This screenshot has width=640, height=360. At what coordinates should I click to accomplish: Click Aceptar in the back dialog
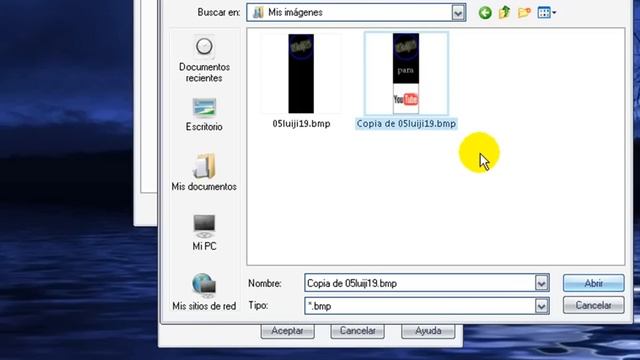tap(287, 331)
